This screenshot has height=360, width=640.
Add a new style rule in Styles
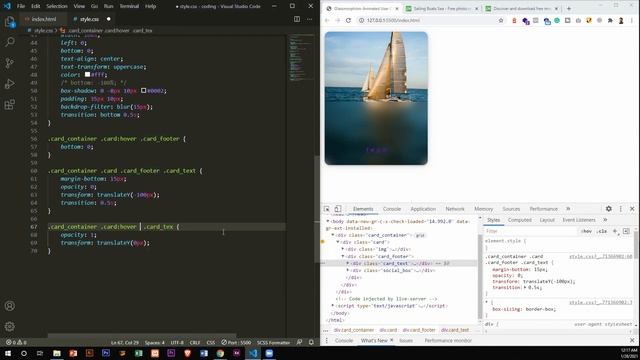click(615, 231)
